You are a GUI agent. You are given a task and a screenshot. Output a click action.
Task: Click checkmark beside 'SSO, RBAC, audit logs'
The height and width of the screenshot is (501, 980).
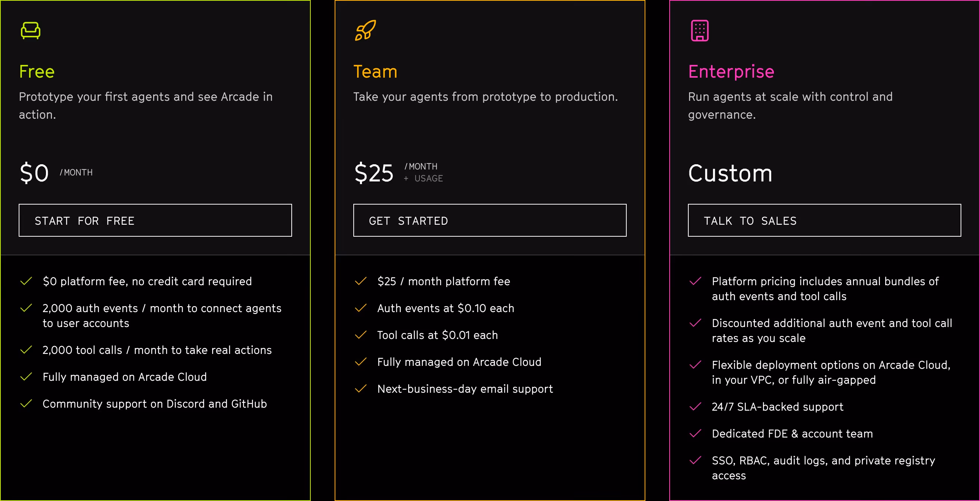(x=695, y=460)
